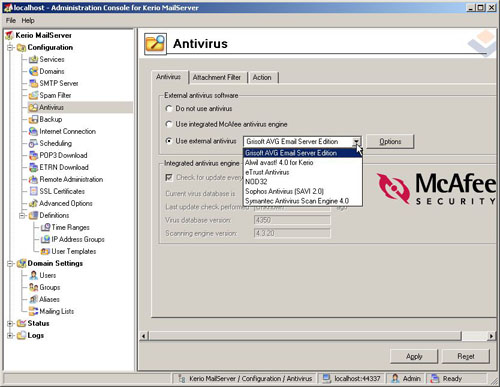
Task: Select Do not use antivirus option
Action: (169, 109)
